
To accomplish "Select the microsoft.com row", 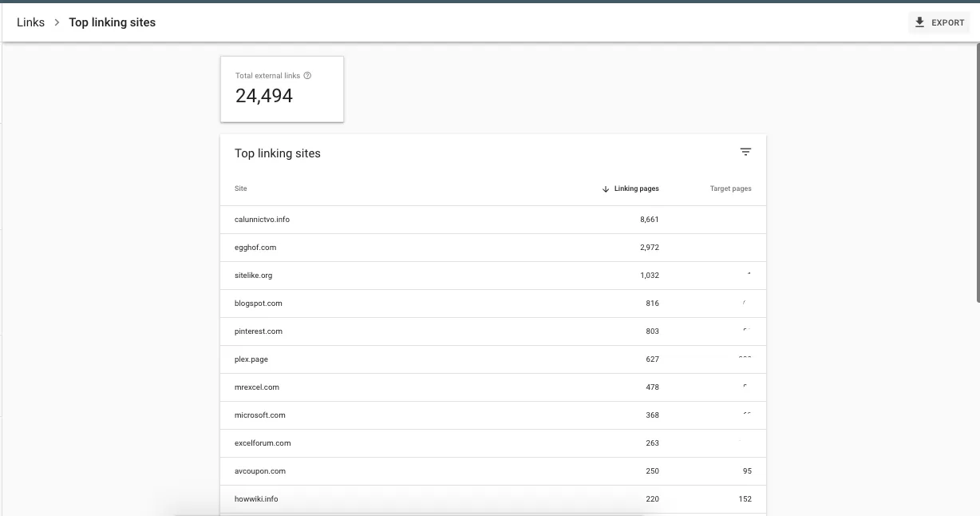I will [x=259, y=415].
